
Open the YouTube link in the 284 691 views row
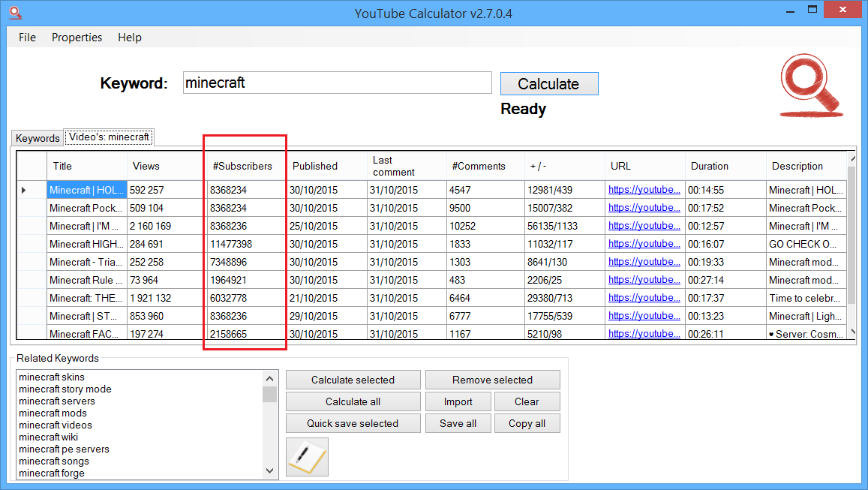(x=644, y=244)
